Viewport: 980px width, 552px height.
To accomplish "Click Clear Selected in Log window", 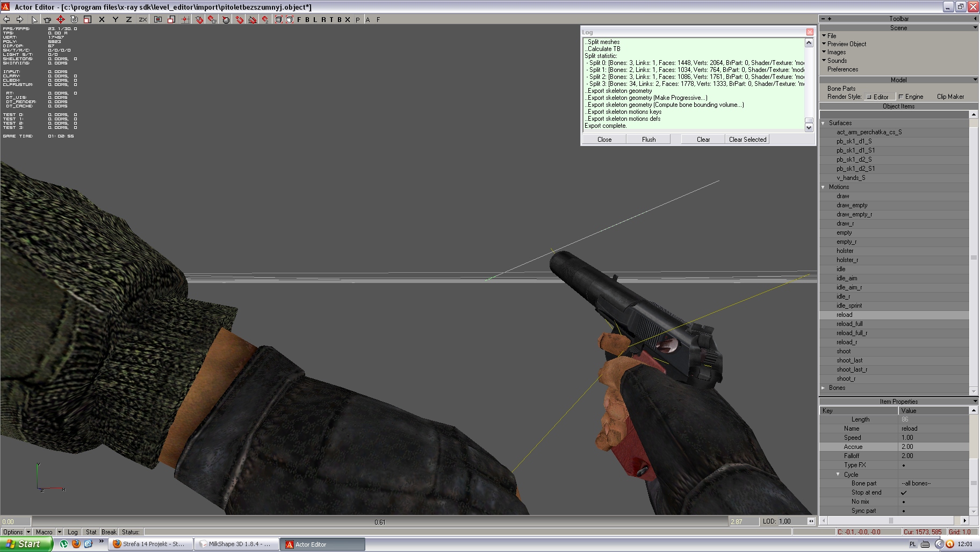I will (747, 139).
